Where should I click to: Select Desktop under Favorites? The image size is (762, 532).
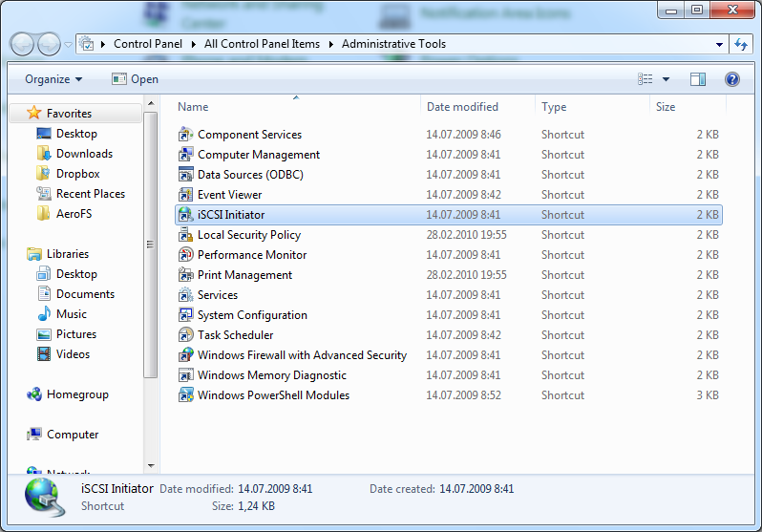pyautogui.click(x=67, y=134)
